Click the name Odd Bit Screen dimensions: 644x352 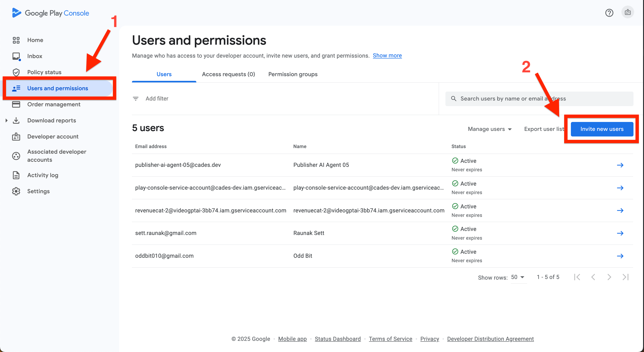[x=303, y=256]
